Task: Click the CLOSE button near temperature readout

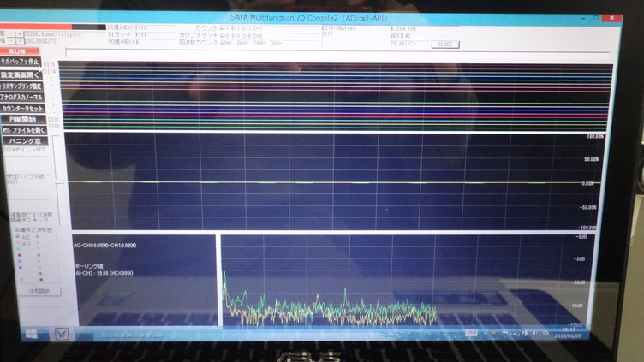Action: click(444, 44)
